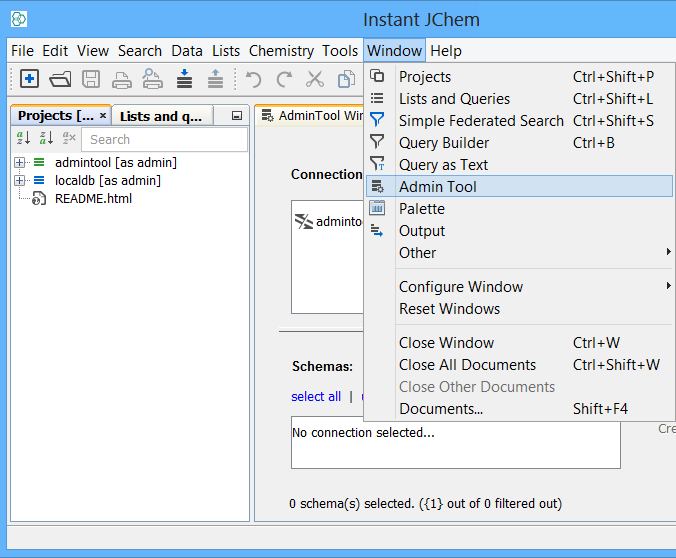Screen dimensions: 676x558
Task: Open the Help menu
Action: [x=446, y=51]
